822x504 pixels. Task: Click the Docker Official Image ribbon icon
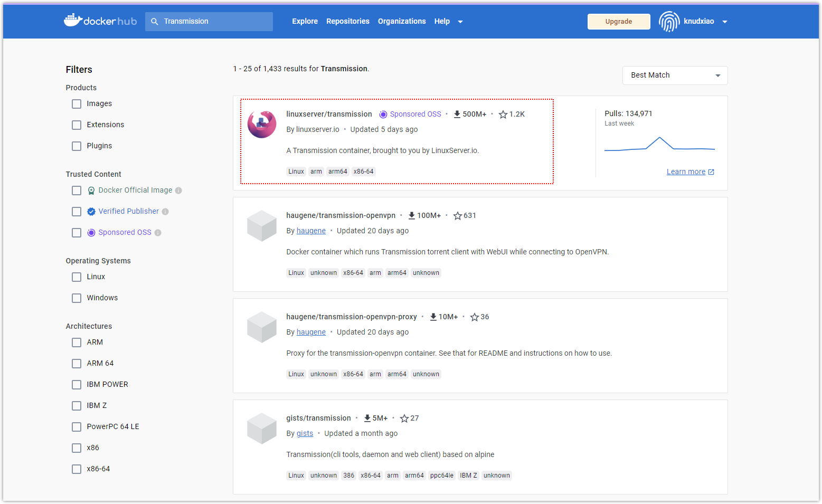[91, 191]
